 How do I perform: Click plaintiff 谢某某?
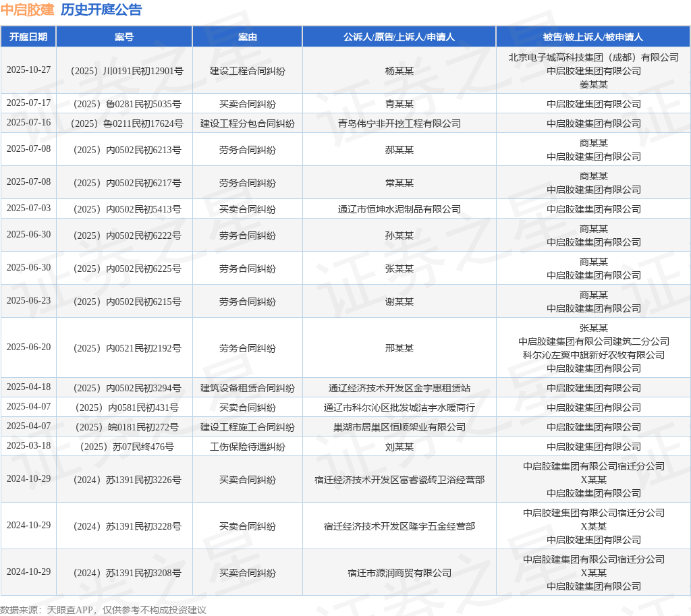click(399, 302)
